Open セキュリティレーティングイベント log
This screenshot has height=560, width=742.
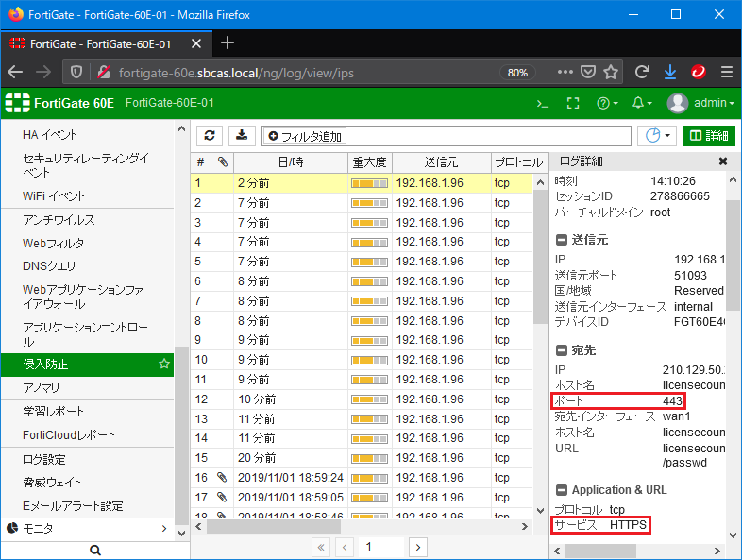85,165
